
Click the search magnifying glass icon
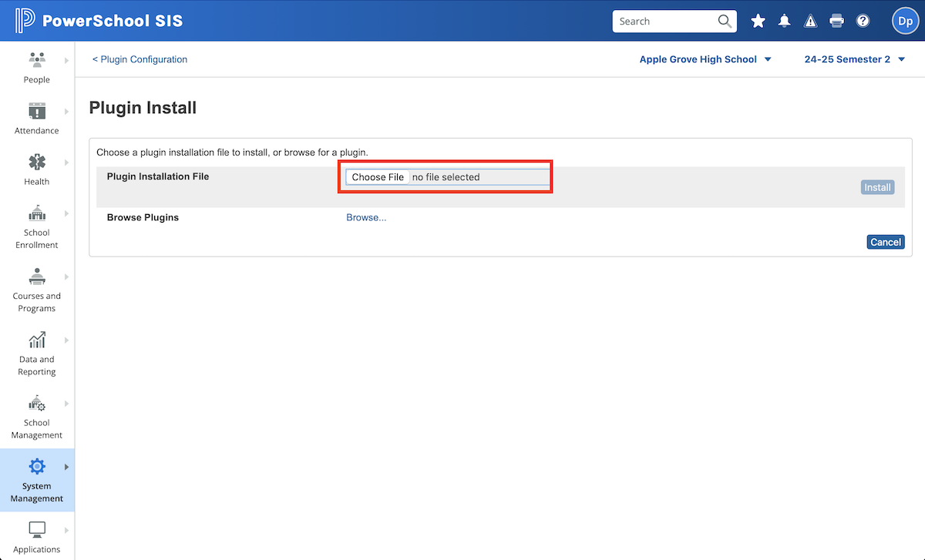(725, 22)
